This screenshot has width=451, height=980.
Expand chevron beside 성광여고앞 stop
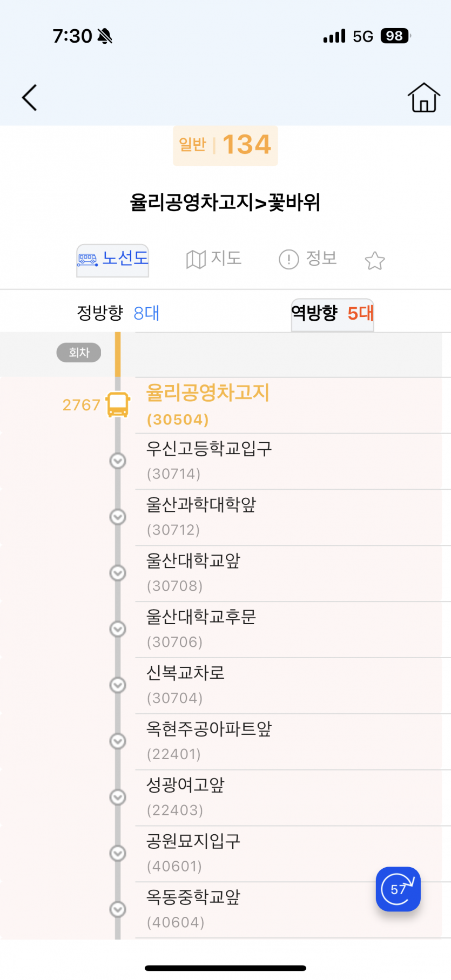coord(118,797)
